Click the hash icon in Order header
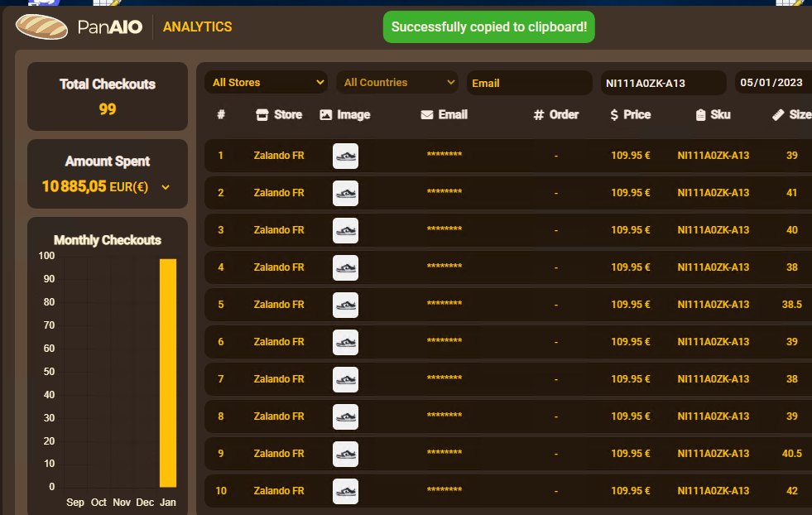 point(539,115)
